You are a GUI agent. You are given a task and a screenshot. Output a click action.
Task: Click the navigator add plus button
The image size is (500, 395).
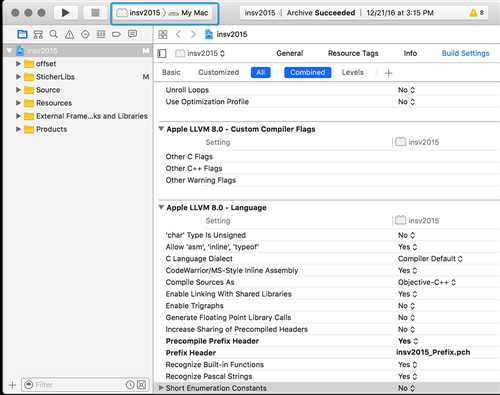point(12,385)
